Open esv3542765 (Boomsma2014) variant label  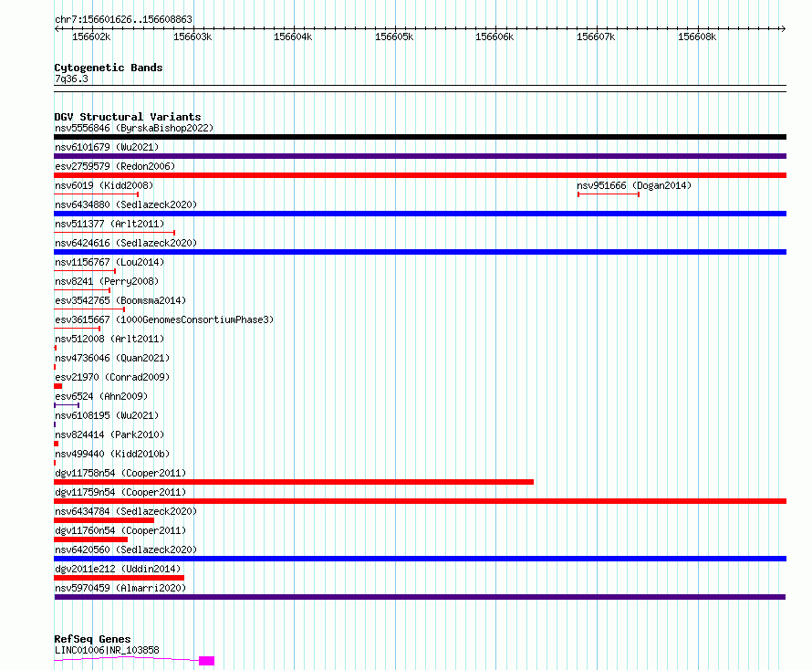click(120, 300)
